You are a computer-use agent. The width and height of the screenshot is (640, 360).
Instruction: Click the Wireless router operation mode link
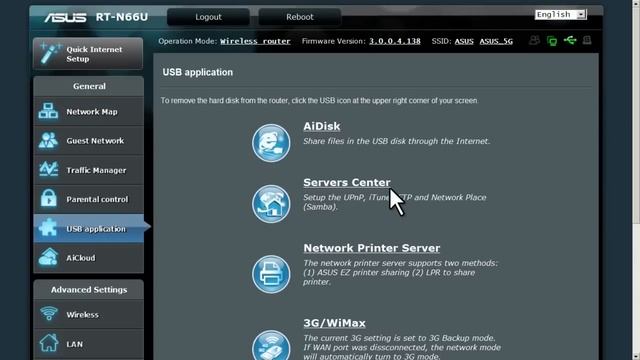(255, 41)
